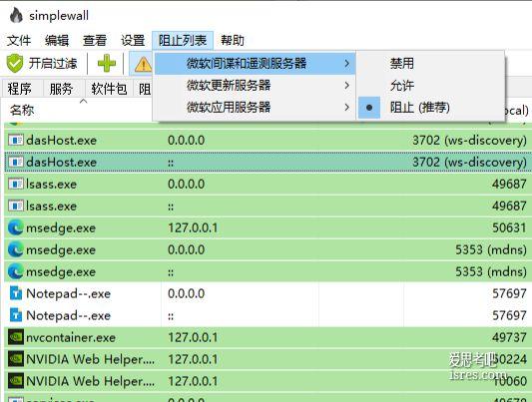The width and height of the screenshot is (532, 402).
Task: Click the yellow warning triangle icon
Action: point(143,64)
